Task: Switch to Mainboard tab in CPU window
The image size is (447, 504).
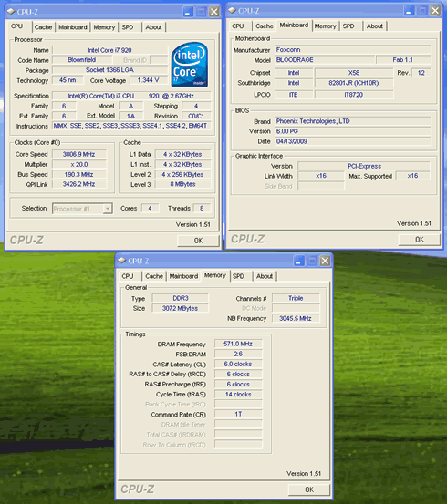Action: [73, 27]
